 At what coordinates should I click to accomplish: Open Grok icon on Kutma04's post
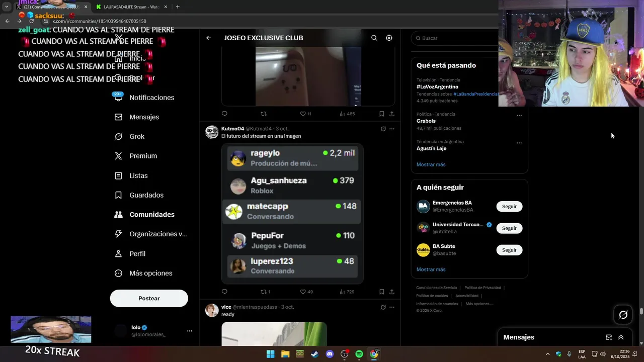tap(383, 129)
